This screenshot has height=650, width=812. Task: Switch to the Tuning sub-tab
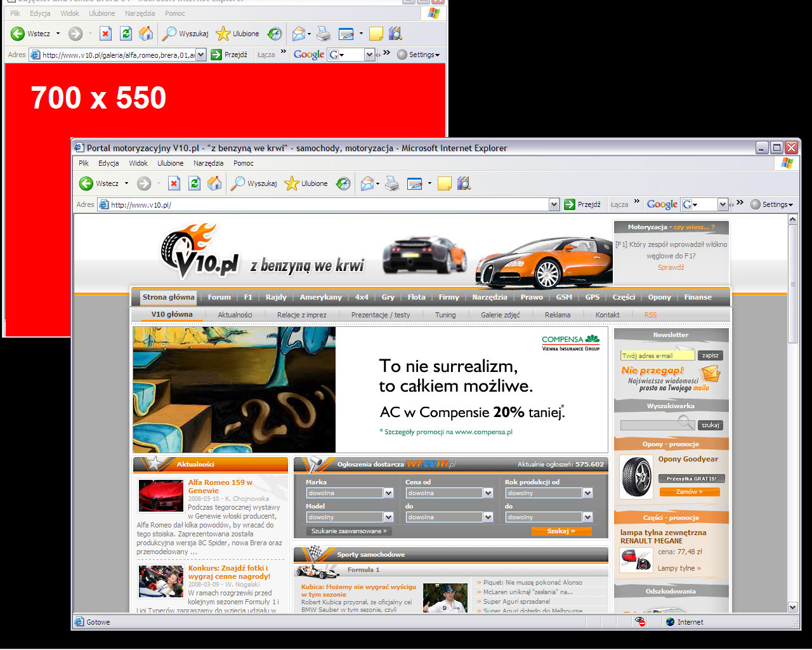445,315
